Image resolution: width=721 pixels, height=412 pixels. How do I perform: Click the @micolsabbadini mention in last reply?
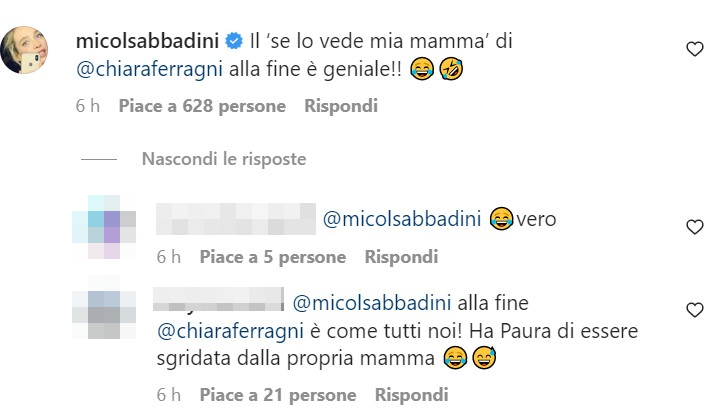coord(371,302)
